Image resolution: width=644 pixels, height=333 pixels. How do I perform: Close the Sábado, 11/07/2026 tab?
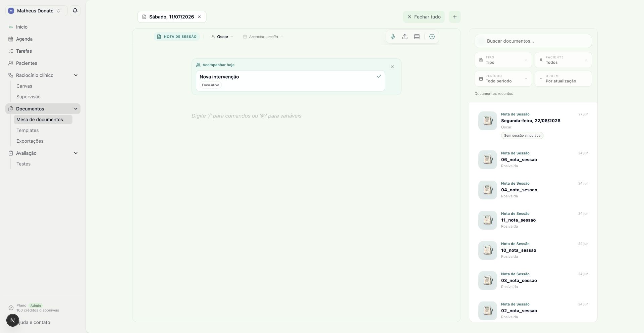[x=199, y=17]
